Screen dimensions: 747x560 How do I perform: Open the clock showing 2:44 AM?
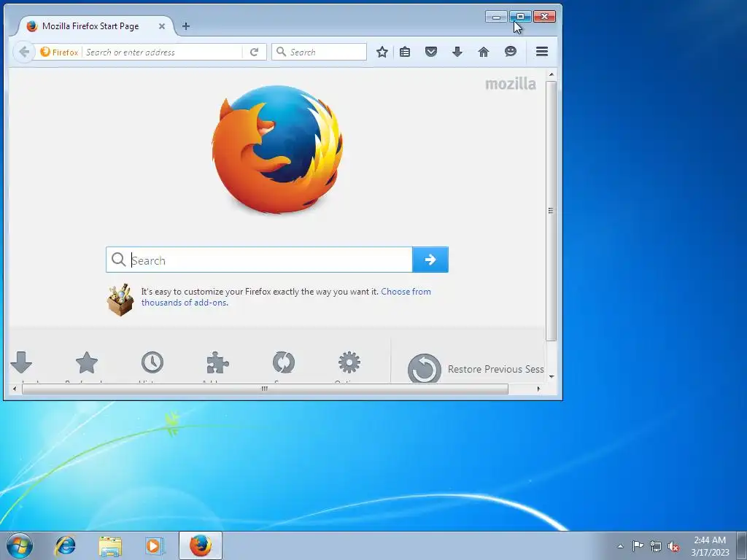coord(710,546)
